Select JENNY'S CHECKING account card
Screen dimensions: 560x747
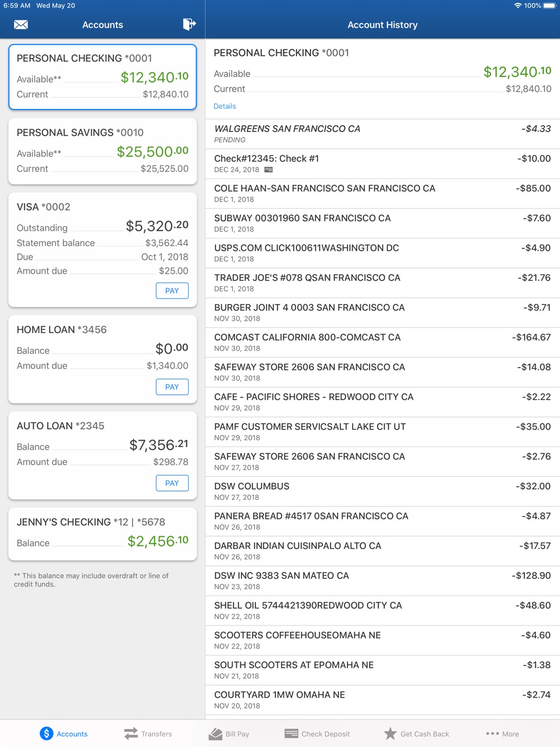pyautogui.click(x=103, y=534)
